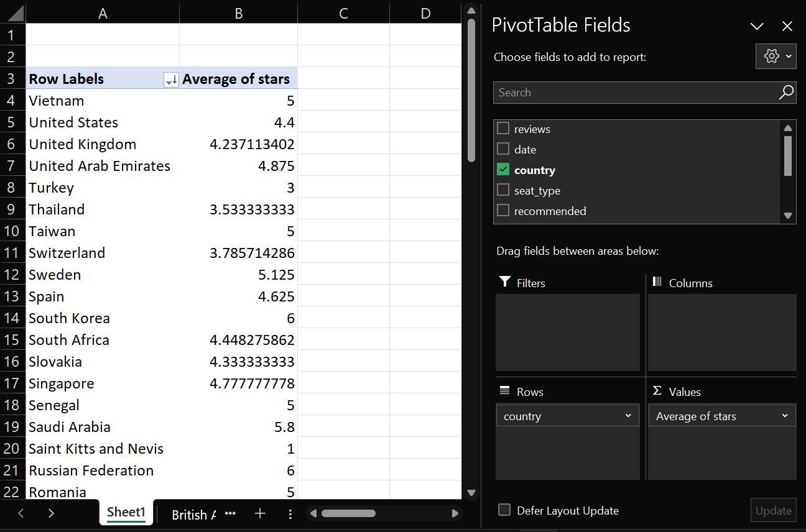Select the Saint Kitts and Nevis cell
The image size is (806, 532).
coord(103,449)
